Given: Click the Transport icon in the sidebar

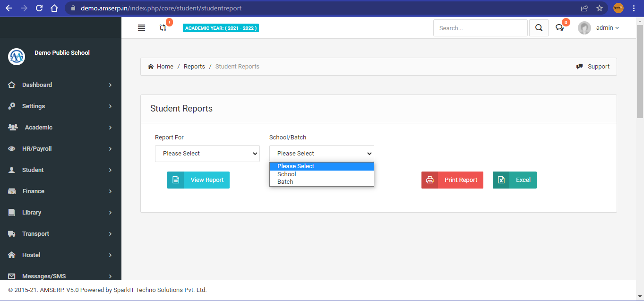Looking at the screenshot, I should click(x=11, y=233).
